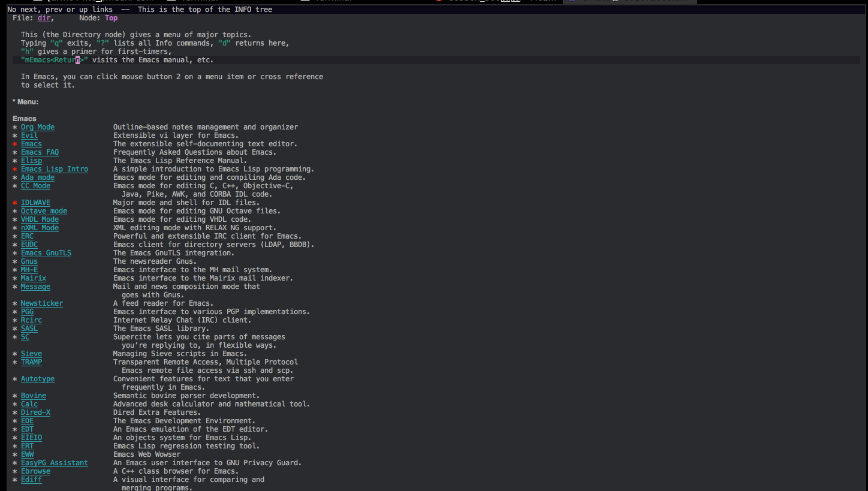Click 'Internet Relay Chat (IRC) client.' description
868x491 pixels.
tap(182, 320)
